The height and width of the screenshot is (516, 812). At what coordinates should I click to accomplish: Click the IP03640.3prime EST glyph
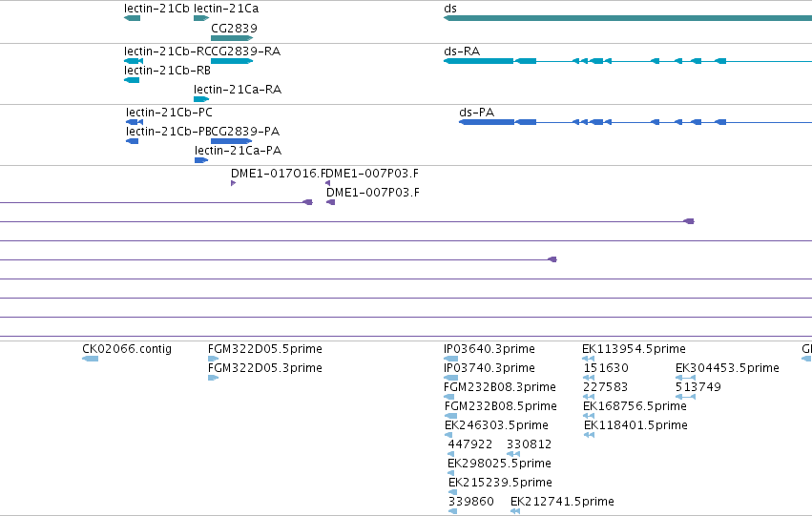point(451,359)
